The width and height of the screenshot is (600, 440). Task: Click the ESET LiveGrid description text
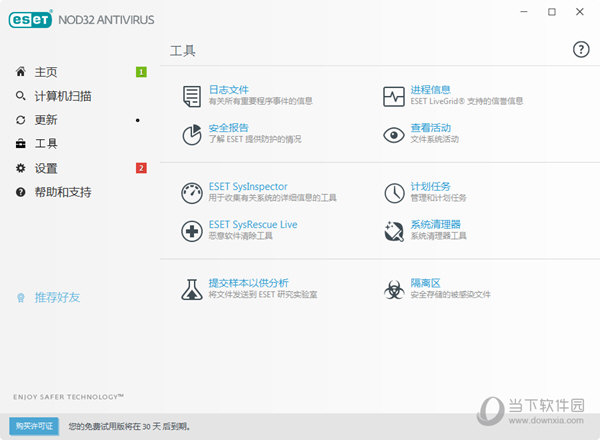pos(467,101)
